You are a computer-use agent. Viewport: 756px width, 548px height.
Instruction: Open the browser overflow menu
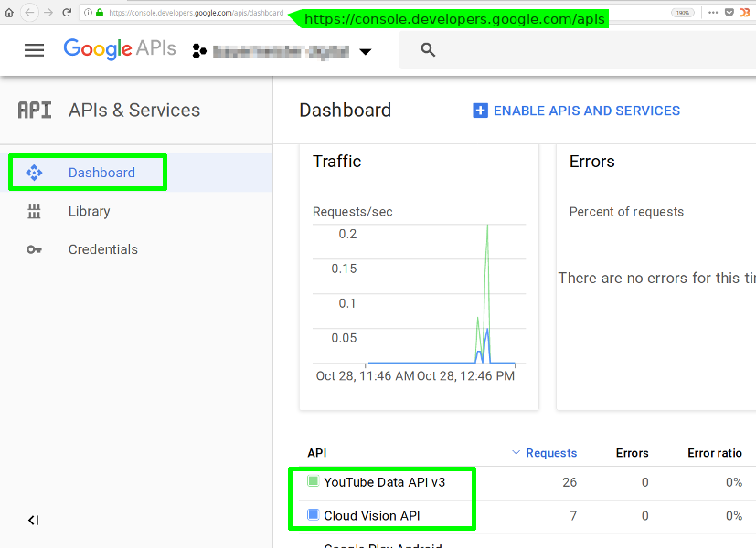(x=713, y=14)
